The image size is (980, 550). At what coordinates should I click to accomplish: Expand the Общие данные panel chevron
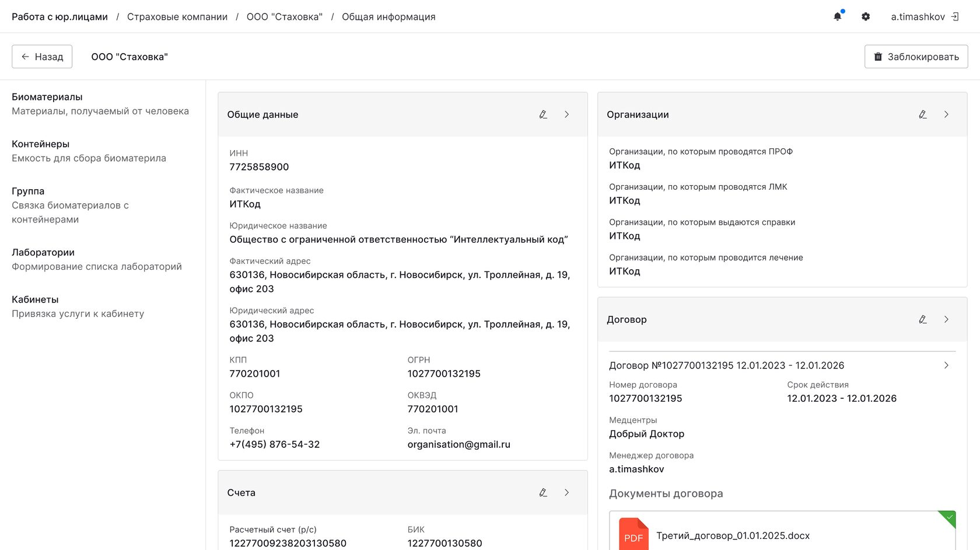click(566, 114)
